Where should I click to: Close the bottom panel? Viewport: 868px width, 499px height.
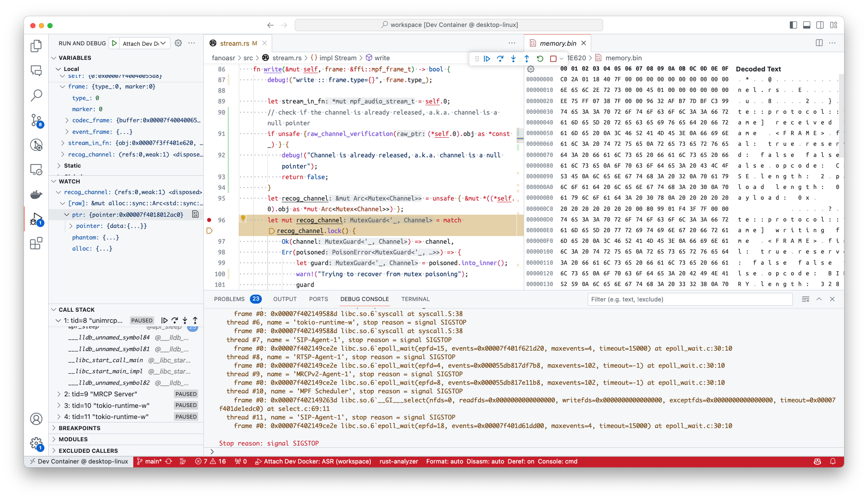(x=832, y=299)
